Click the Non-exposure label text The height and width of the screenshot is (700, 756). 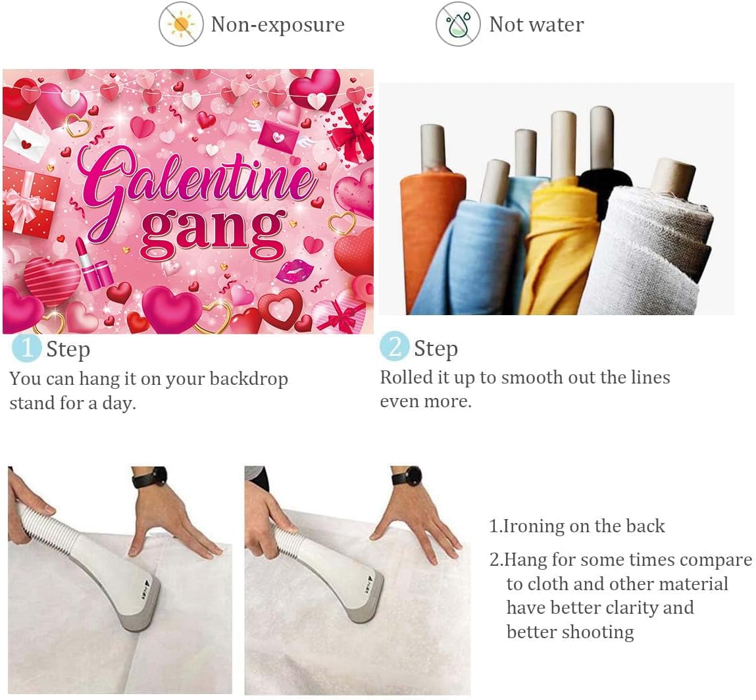(278, 24)
